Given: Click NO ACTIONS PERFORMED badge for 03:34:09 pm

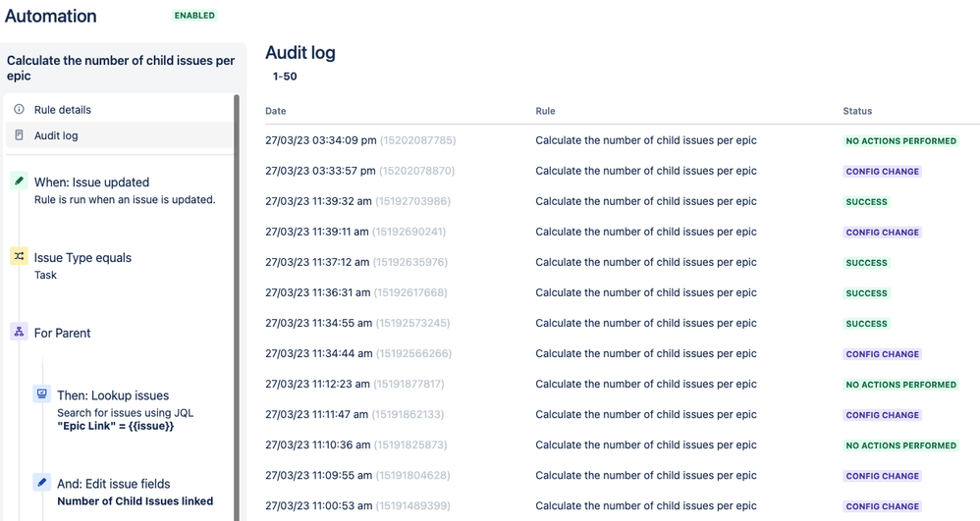Looking at the screenshot, I should pyautogui.click(x=900, y=141).
